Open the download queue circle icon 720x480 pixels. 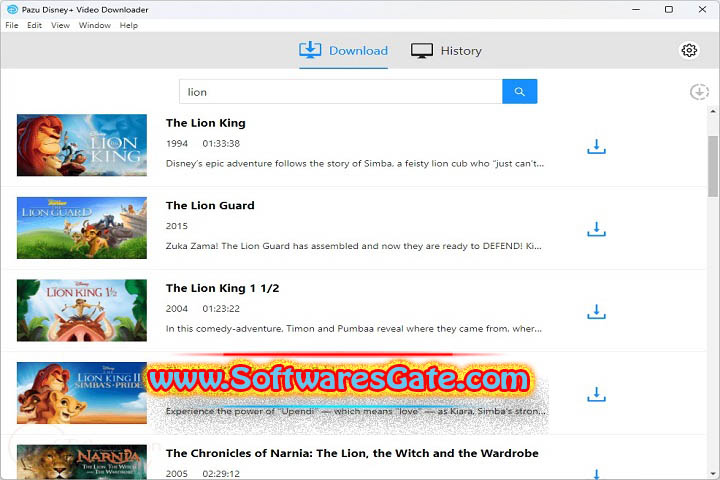699,92
